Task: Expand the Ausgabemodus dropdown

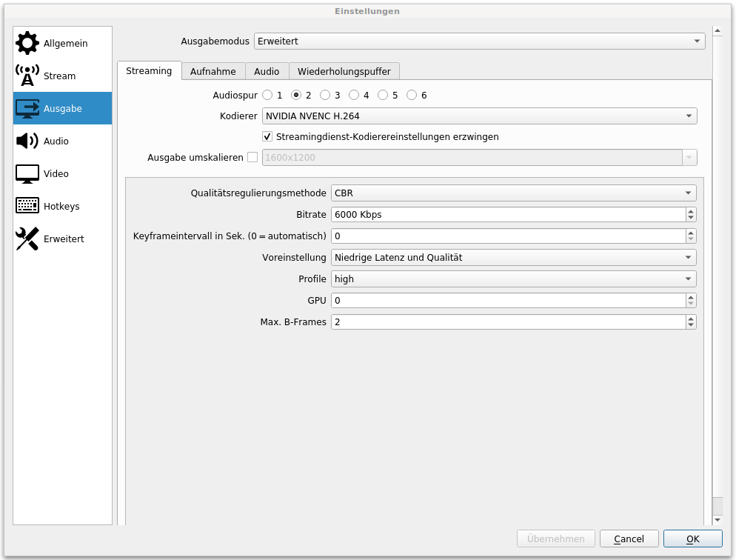Action: pos(479,41)
